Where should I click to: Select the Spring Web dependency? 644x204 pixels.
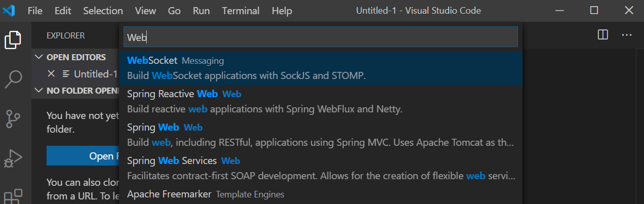(321, 135)
